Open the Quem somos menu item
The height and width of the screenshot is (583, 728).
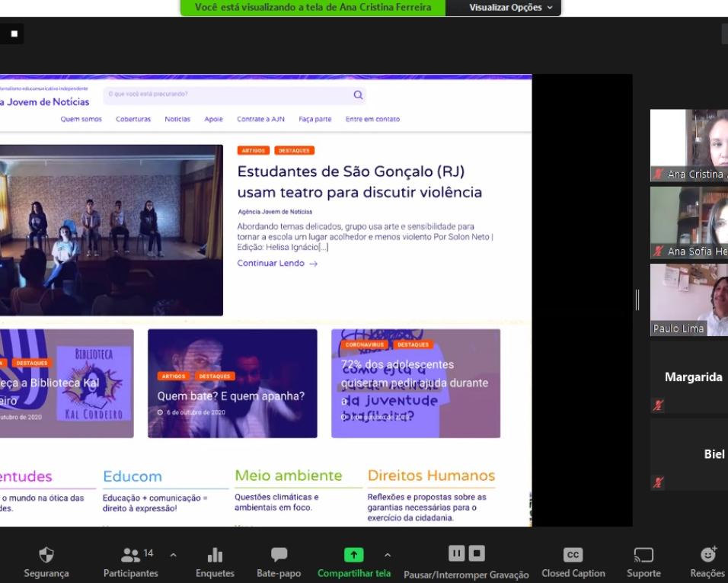(81, 119)
